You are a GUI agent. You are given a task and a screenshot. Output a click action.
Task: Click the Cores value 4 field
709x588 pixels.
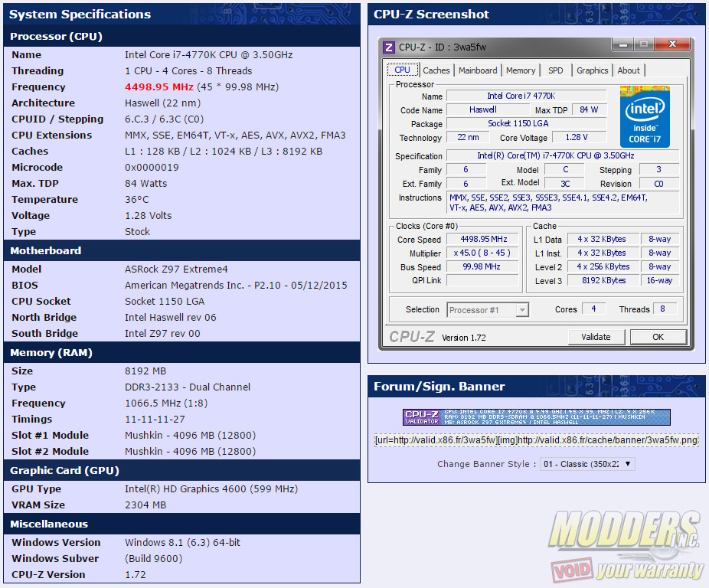point(593,309)
